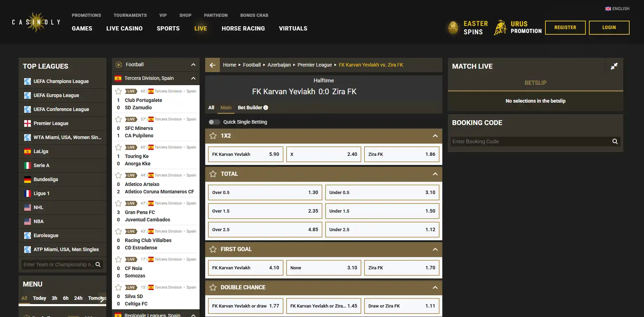The height and width of the screenshot is (317, 644).
Task: Open the Bet Builder info icon
Action: (266, 108)
